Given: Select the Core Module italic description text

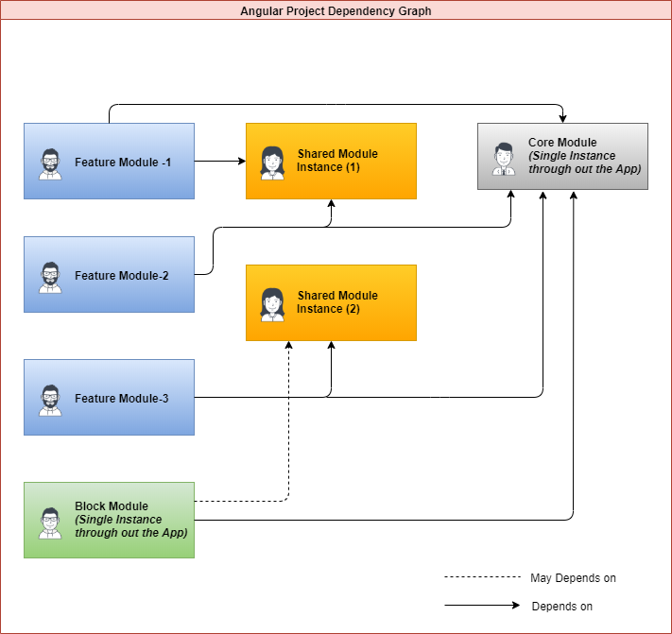Looking at the screenshot, I should pos(584,163).
